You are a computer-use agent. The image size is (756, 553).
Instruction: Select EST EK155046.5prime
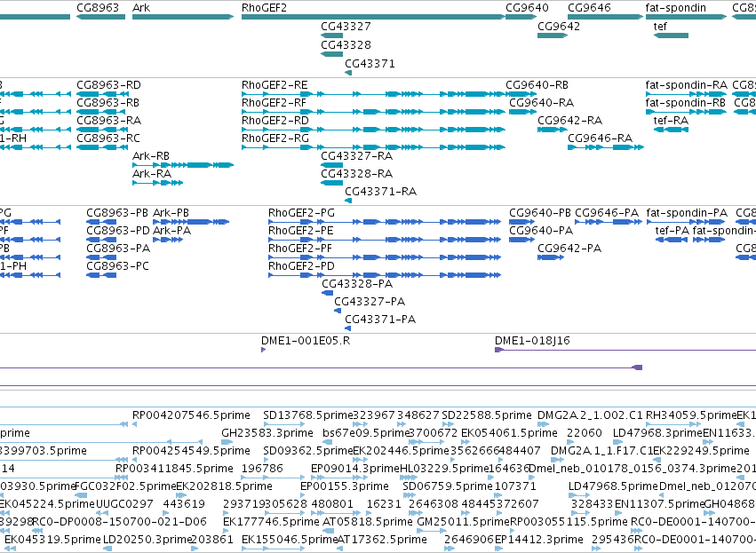point(290,540)
